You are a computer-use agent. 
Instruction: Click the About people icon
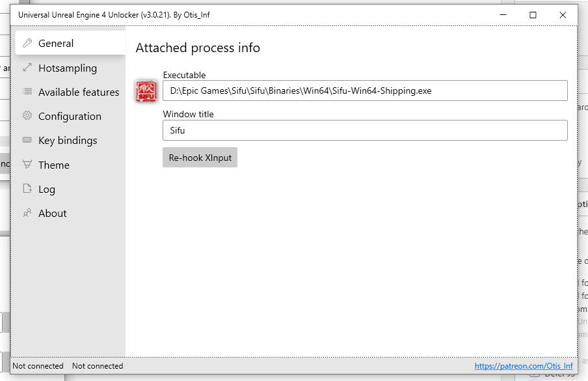(27, 213)
